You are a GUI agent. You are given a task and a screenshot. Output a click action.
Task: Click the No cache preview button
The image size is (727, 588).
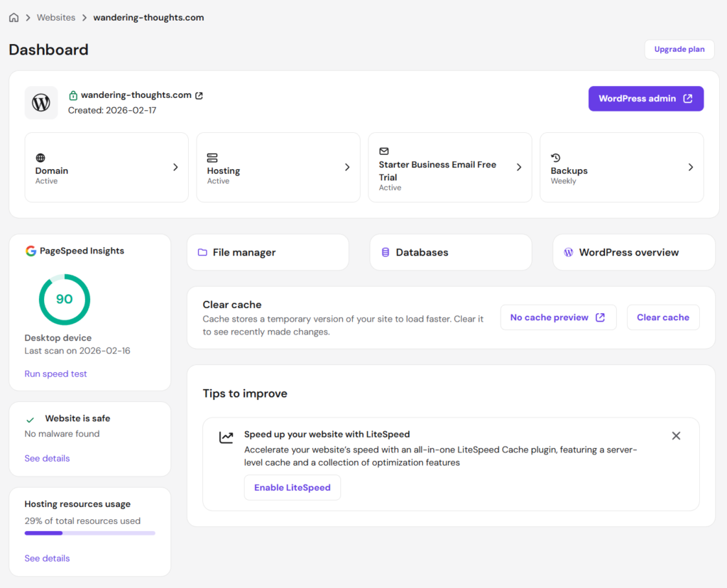558,317
